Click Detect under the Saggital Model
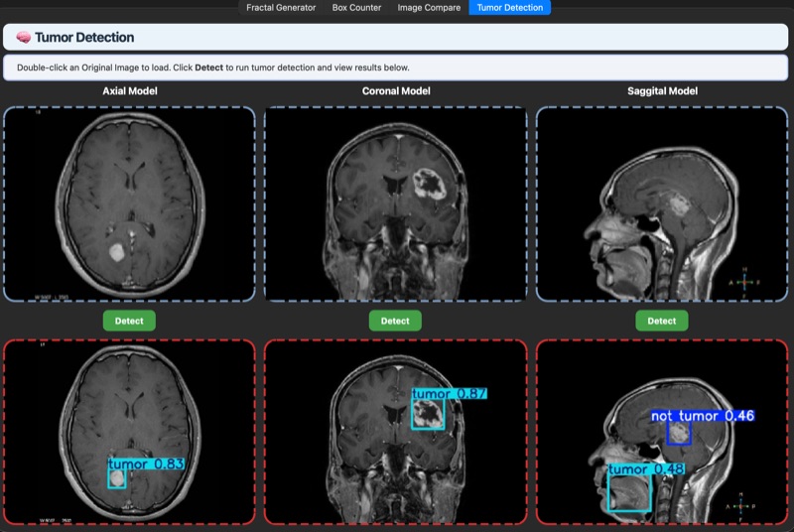The width and height of the screenshot is (794, 532). [661, 321]
